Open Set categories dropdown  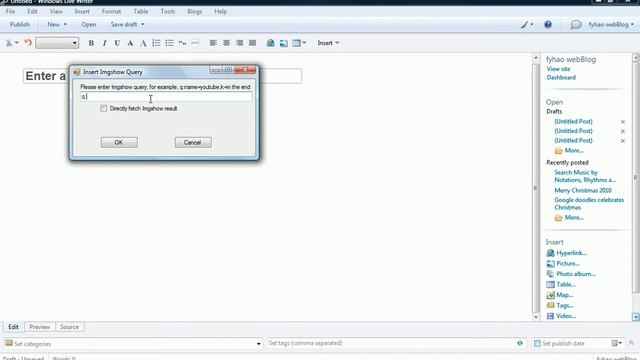(258, 344)
